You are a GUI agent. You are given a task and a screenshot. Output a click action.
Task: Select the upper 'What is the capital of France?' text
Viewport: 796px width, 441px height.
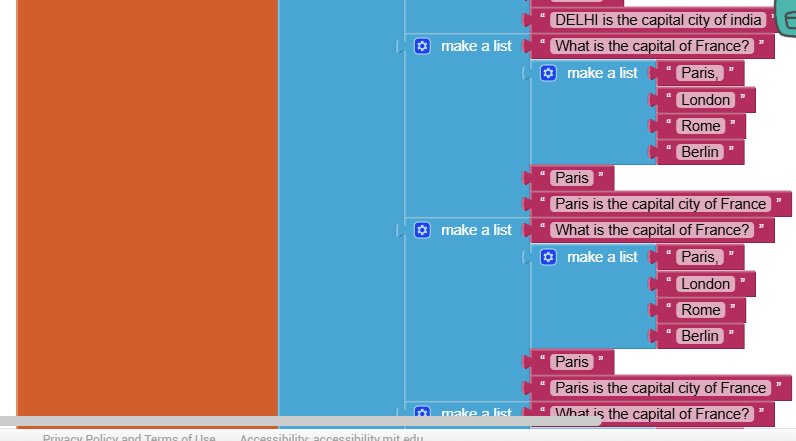coord(652,46)
